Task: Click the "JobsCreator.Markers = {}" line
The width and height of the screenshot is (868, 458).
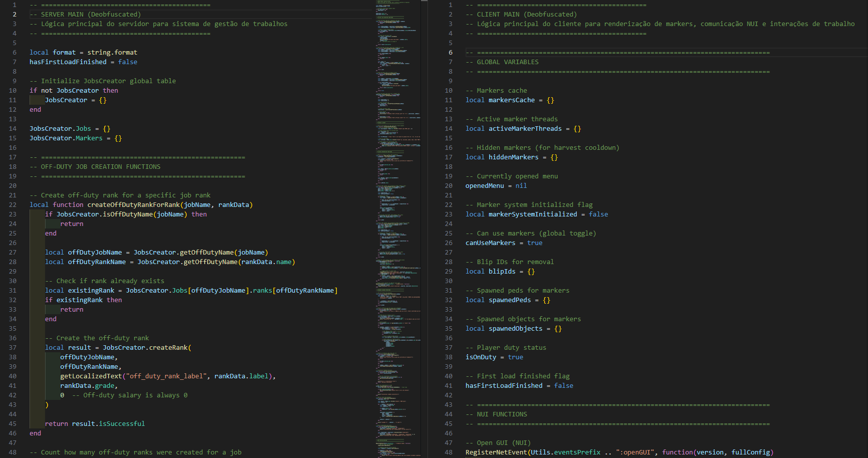Action: pyautogui.click(x=76, y=138)
